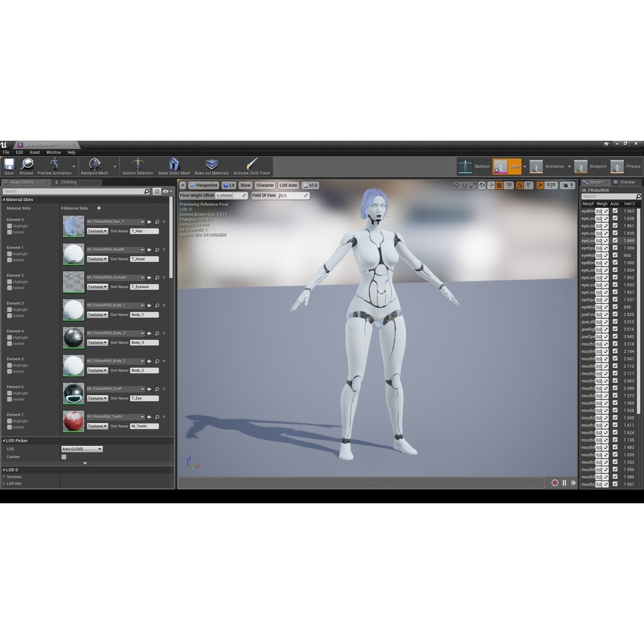The height and width of the screenshot is (644, 644).
Task: Toggle scale snapping icon
Action: click(x=540, y=185)
